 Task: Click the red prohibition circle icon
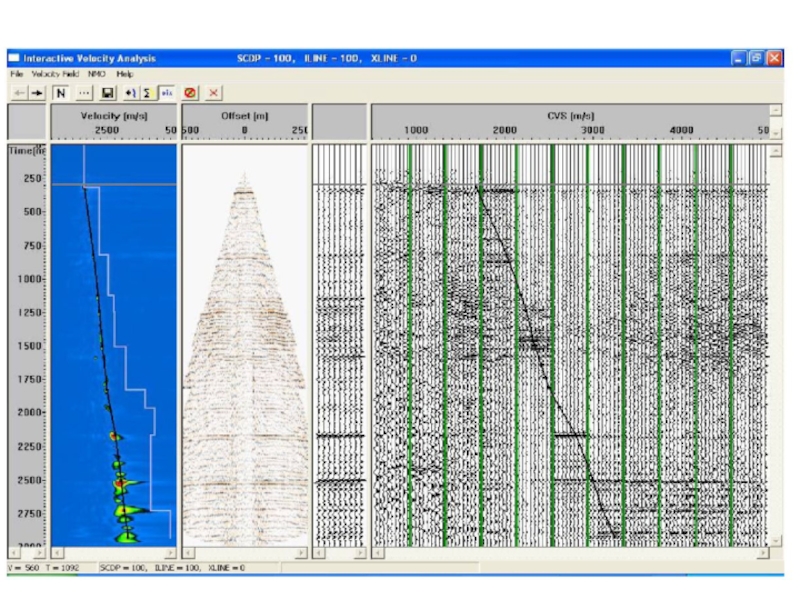(190, 92)
